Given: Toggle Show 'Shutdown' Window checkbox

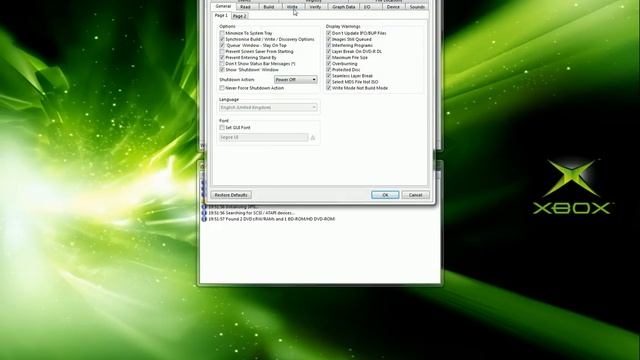Looking at the screenshot, I should pos(222,70).
